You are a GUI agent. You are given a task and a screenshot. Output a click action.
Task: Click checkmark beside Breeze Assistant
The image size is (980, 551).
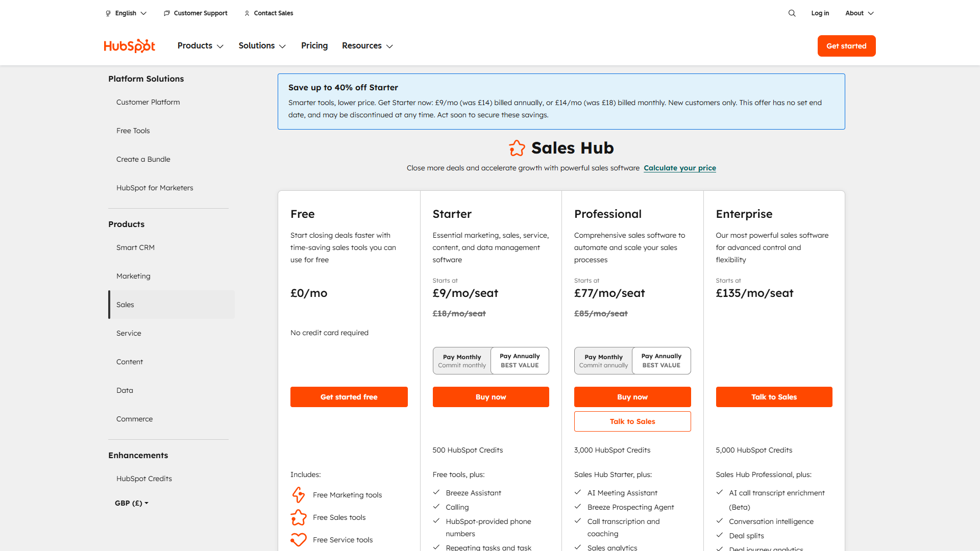click(436, 492)
